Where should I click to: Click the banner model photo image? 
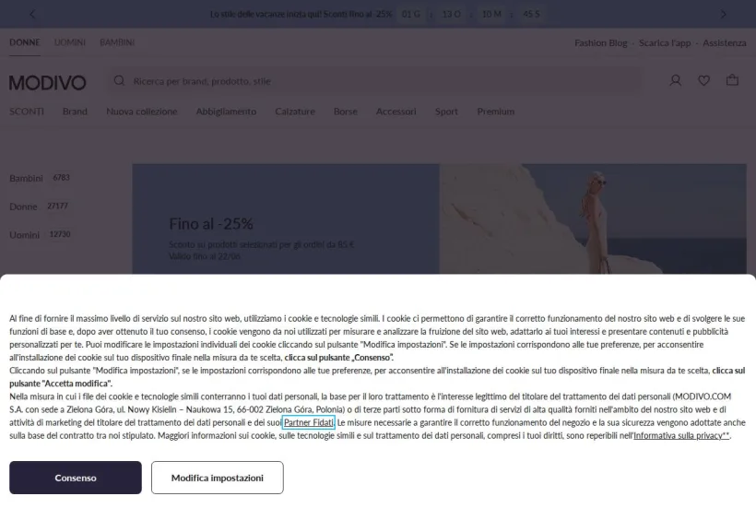593,219
